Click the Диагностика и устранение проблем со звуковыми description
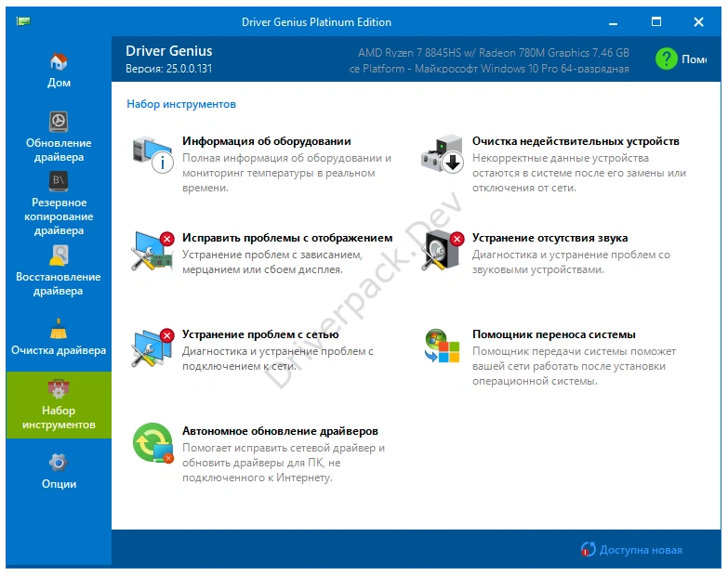This screenshot has width=728, height=576. coord(571,262)
